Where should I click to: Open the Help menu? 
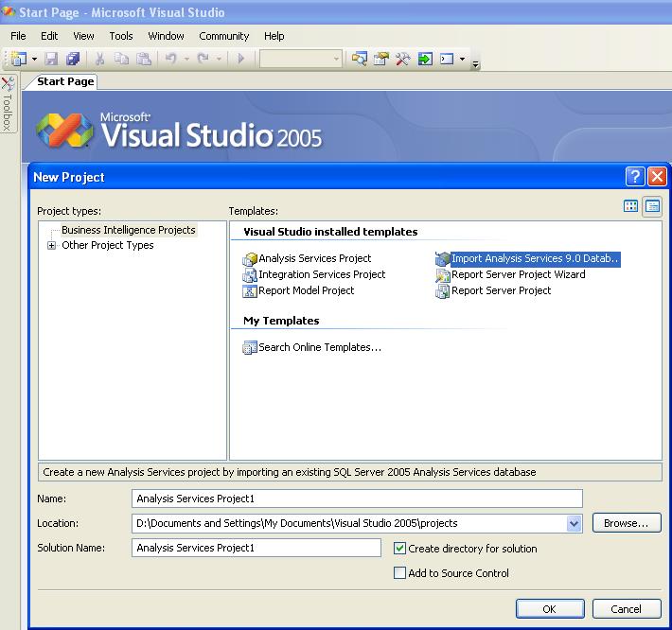[274, 36]
